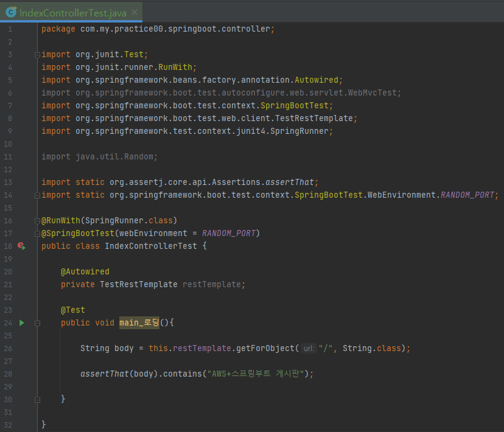Collapse the imports fold marker on the RANDOM_PORT static import line
Image resolution: width=504 pixels, height=432 pixels.
[37, 195]
